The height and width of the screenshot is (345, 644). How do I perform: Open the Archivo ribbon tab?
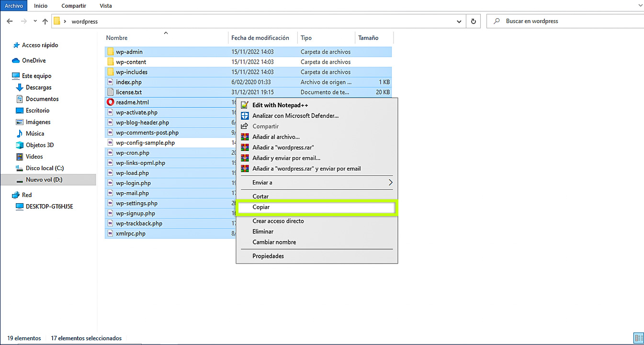pyautogui.click(x=14, y=6)
